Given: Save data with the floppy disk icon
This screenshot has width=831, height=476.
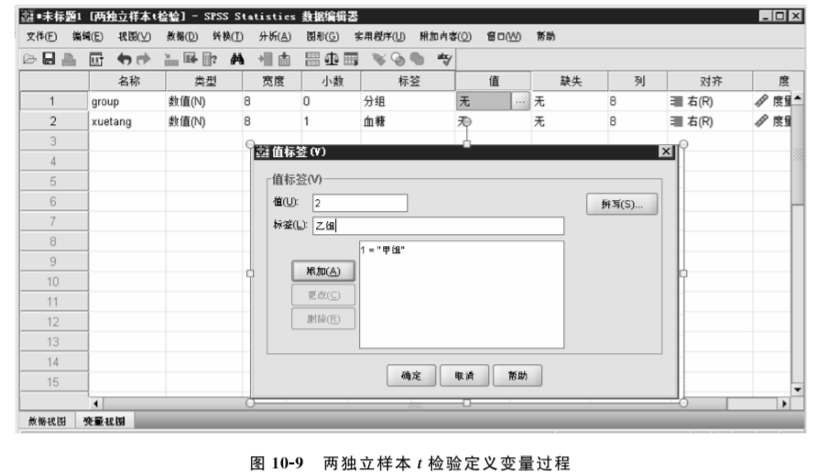Looking at the screenshot, I should tap(49, 59).
